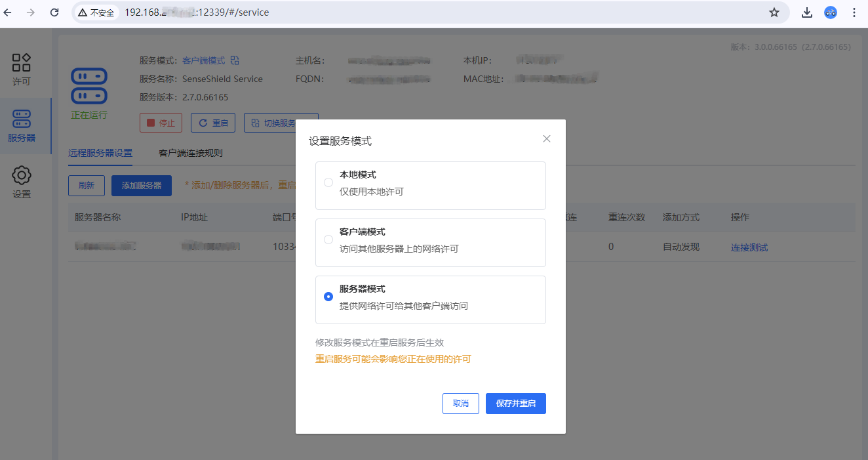
Task: Open the 设置 gear sidebar section
Action: pos(22,182)
